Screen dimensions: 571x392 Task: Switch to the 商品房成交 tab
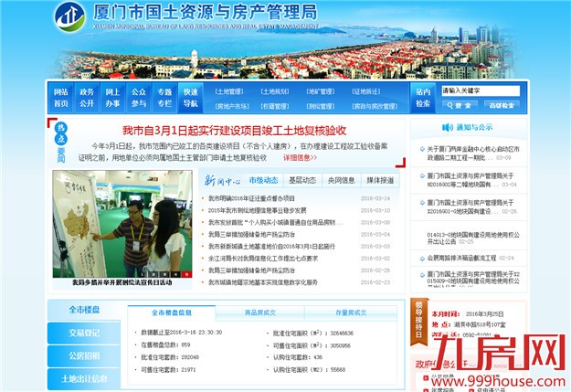260,313
